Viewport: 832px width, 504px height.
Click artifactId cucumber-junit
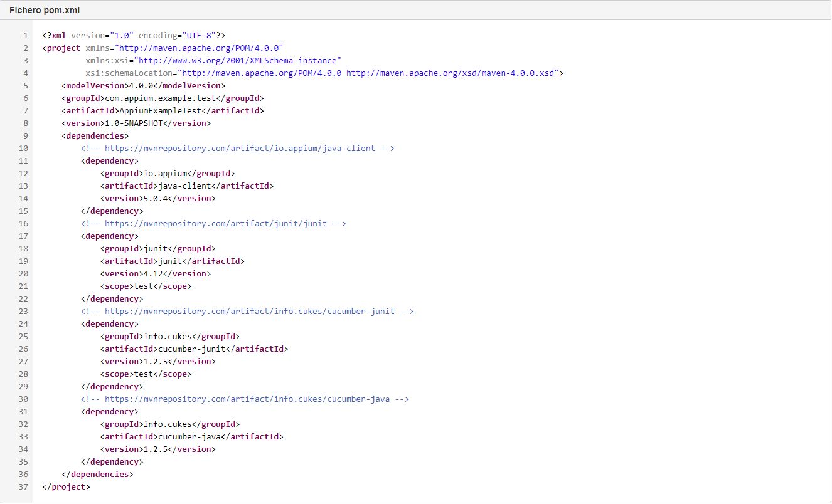(194, 349)
